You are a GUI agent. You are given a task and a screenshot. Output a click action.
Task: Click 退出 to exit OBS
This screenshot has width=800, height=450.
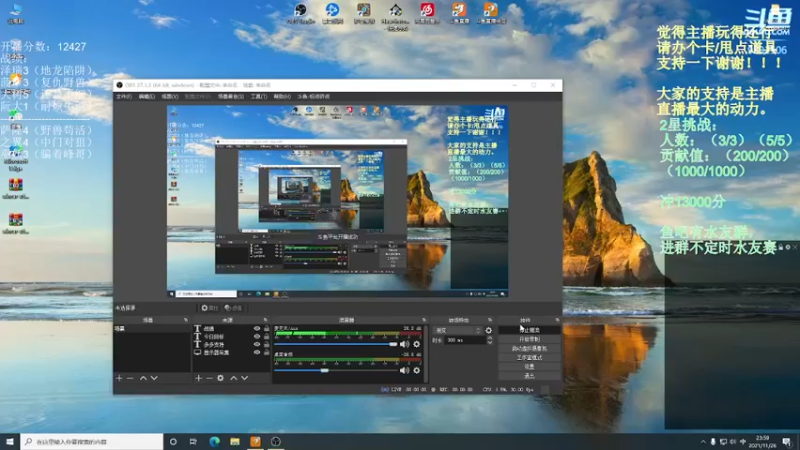[529, 376]
